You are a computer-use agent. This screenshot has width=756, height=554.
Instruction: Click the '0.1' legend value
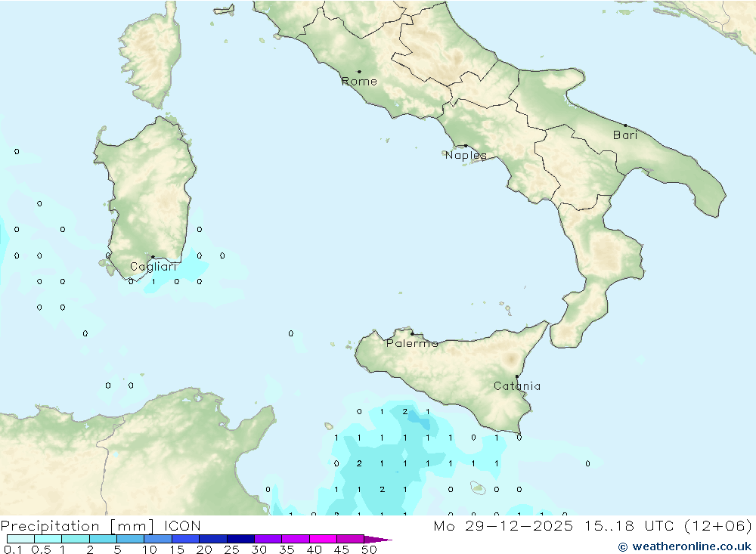point(13,549)
